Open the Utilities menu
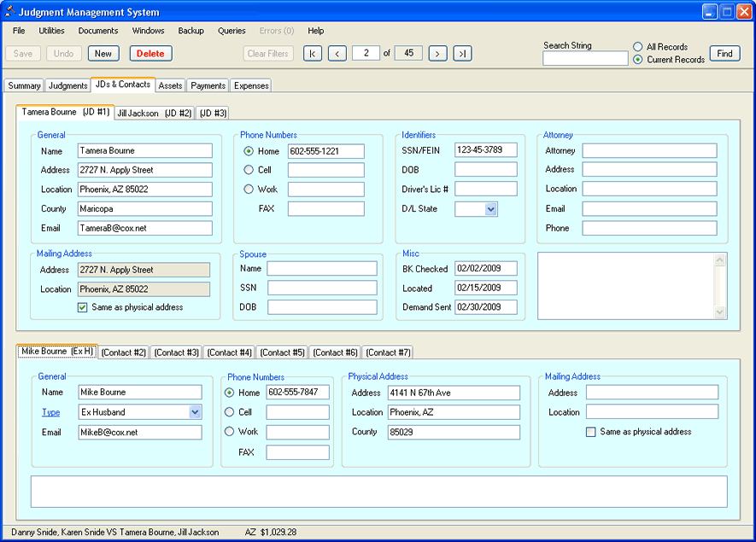Screen dimensions: 756x542 click(x=51, y=31)
